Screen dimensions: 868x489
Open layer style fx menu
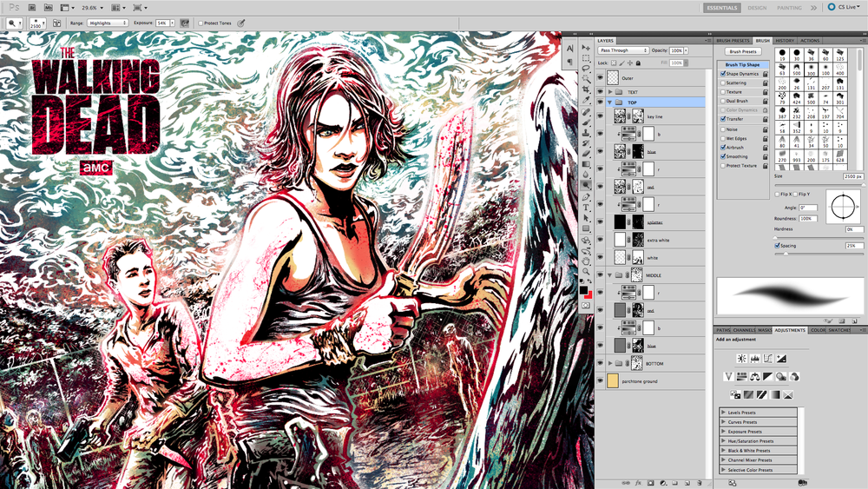pyautogui.click(x=638, y=483)
